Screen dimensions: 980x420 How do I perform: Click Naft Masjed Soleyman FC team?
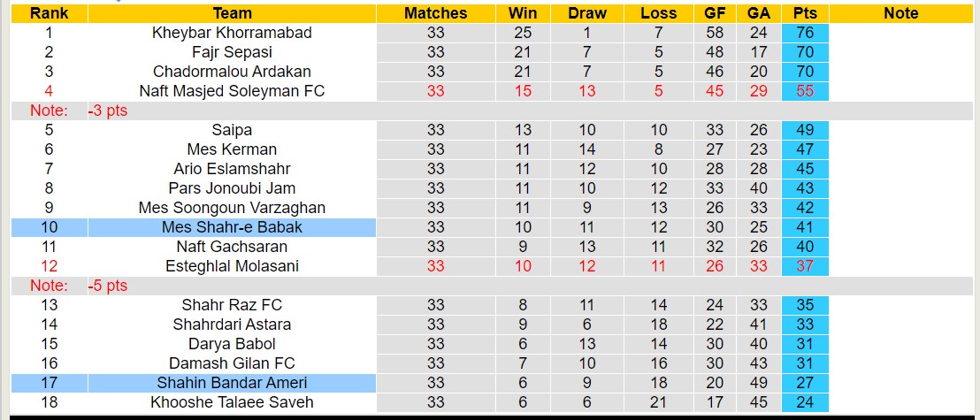[x=232, y=91]
